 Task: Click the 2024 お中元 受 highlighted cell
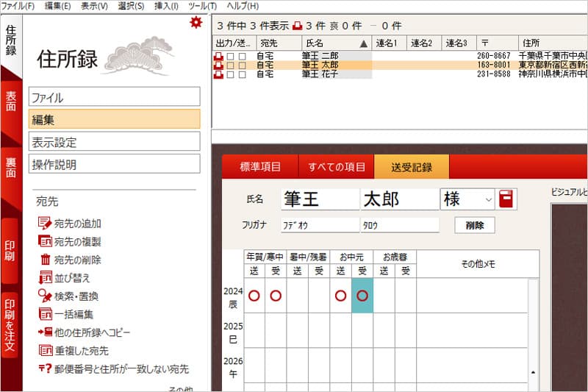[x=362, y=296]
